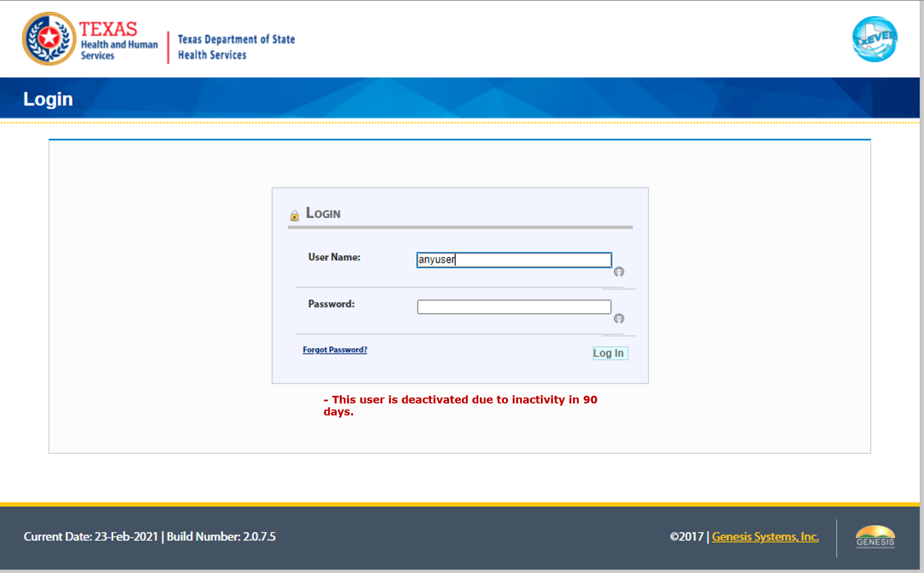Image resolution: width=924 pixels, height=573 pixels.
Task: Open the Forgot Password link
Action: [x=335, y=349]
